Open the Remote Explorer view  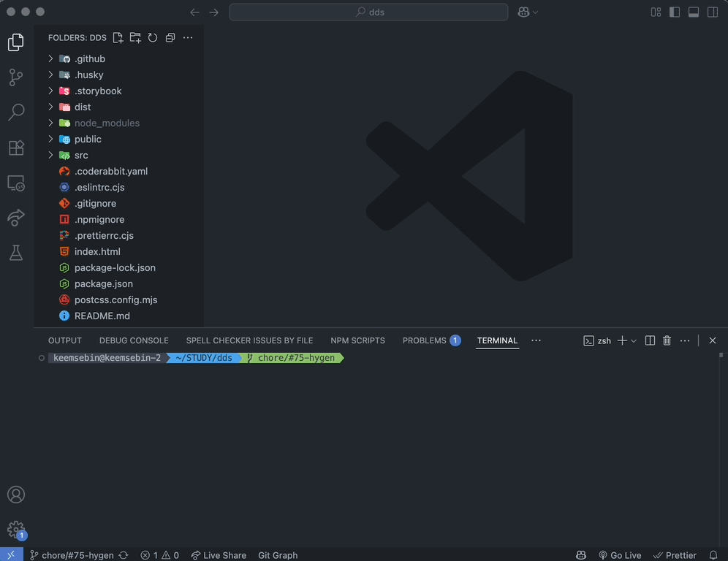coord(16,183)
